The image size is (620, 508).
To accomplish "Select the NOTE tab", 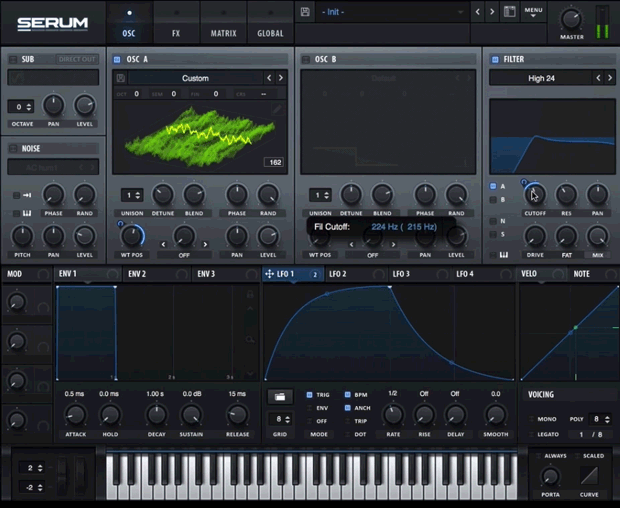I will pos(593,274).
